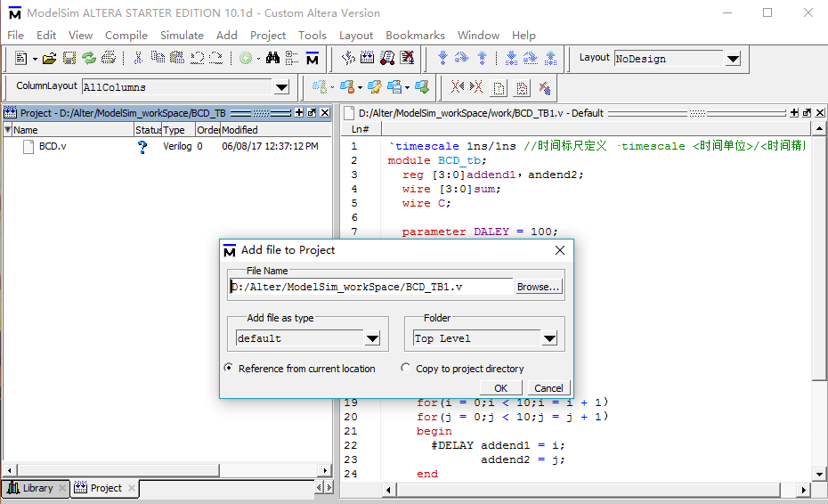This screenshot has height=504, width=828.
Task: Click the Undo toolbar icon
Action: tap(197, 58)
